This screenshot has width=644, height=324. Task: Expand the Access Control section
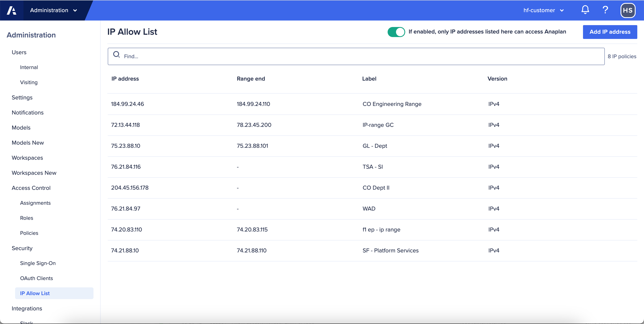[x=31, y=188]
